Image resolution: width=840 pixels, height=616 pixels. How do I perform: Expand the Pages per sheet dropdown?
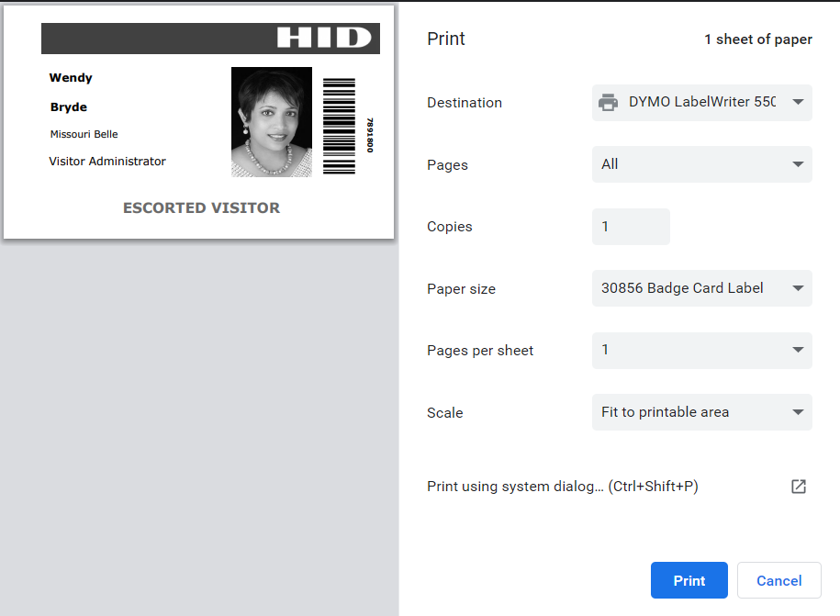point(701,351)
